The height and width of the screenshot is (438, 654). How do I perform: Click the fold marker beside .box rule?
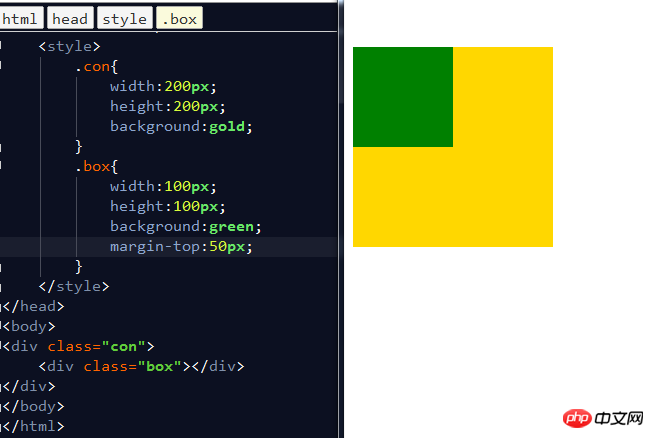1,166
